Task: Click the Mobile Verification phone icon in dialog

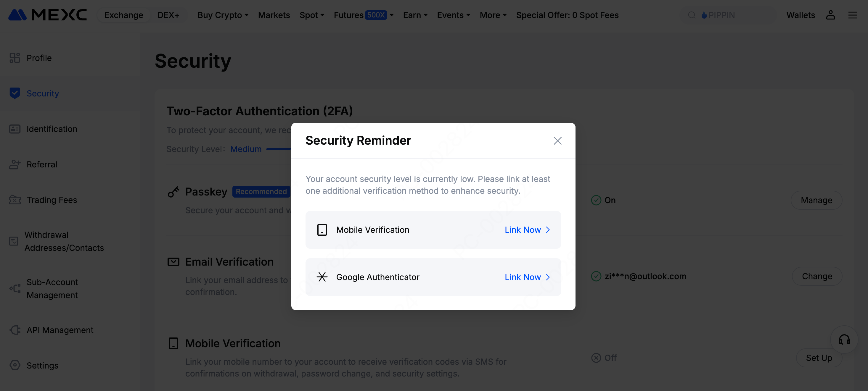Action: (x=322, y=230)
